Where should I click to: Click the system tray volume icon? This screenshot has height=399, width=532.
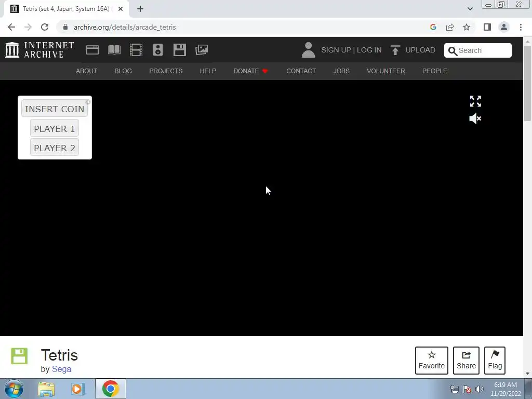point(480,389)
